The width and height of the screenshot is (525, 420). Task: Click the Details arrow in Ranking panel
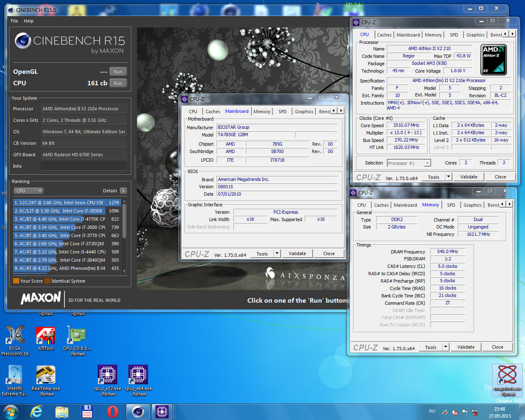(123, 191)
